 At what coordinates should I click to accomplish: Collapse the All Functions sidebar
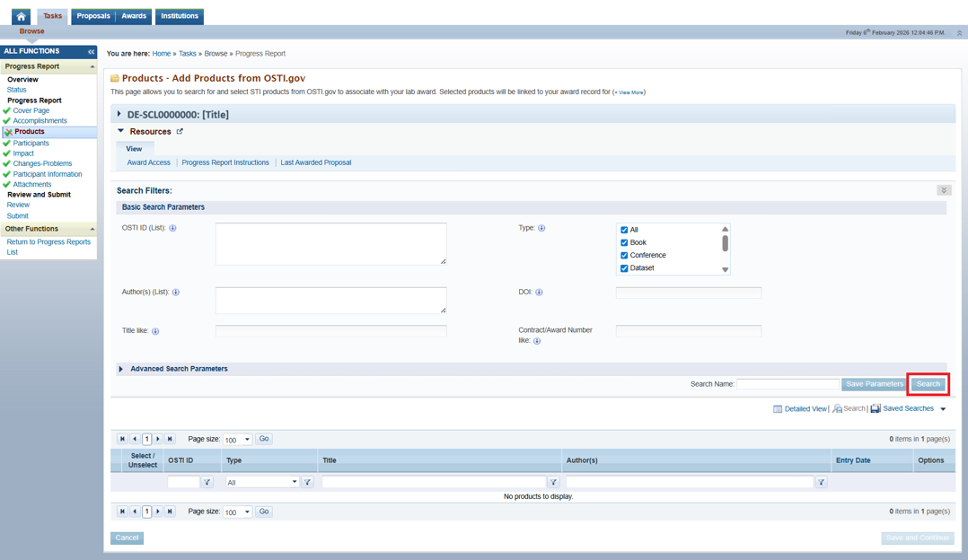point(91,52)
